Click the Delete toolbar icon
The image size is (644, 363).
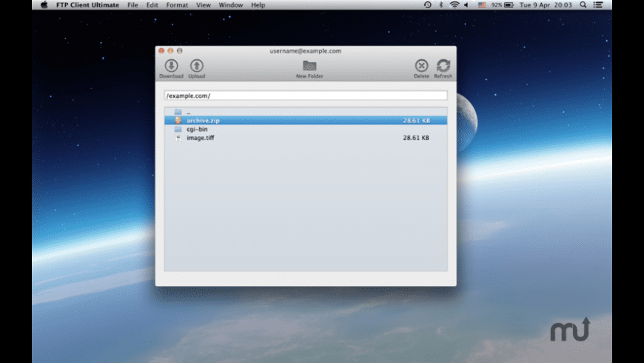click(421, 66)
